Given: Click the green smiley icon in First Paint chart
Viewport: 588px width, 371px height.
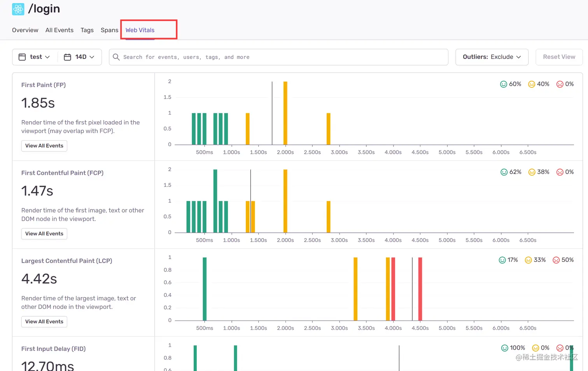Looking at the screenshot, I should 503,84.
